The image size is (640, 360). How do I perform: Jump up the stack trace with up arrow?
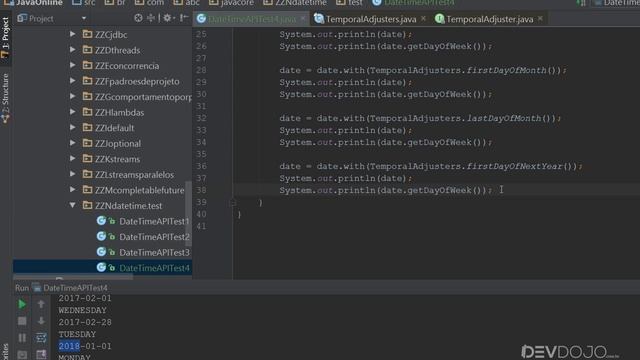coord(41,304)
